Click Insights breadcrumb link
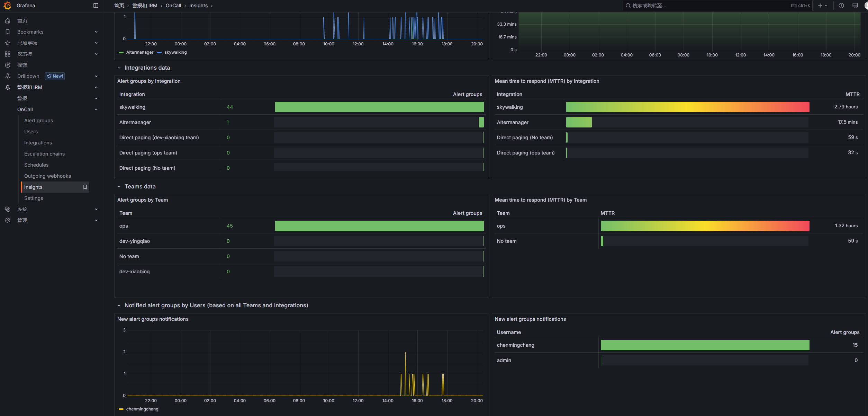This screenshot has height=416, width=868. 198,6
